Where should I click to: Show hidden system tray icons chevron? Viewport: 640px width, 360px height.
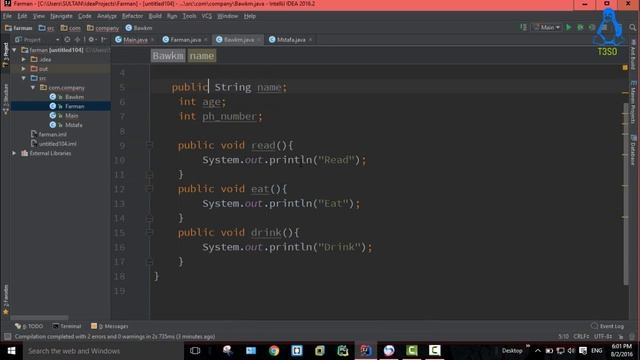click(538, 351)
